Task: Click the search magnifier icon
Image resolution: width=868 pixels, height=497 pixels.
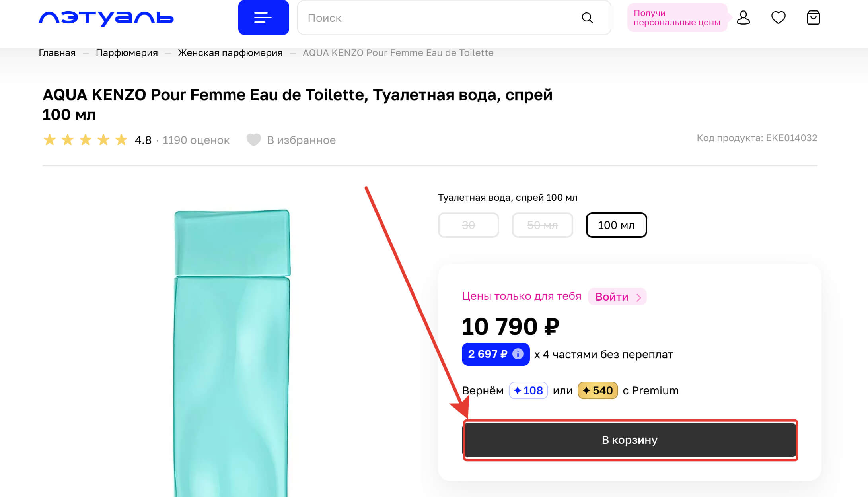Action: click(587, 18)
